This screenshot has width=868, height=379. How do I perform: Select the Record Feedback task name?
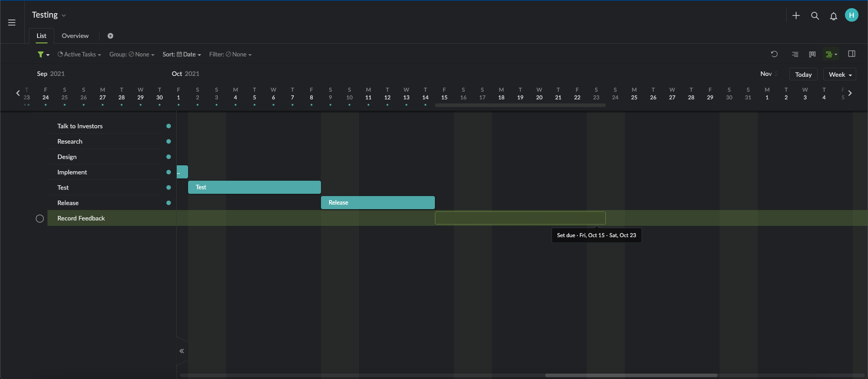(x=81, y=218)
